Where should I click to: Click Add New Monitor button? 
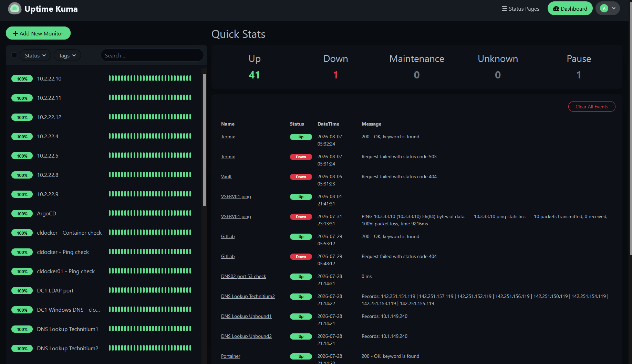38,33
